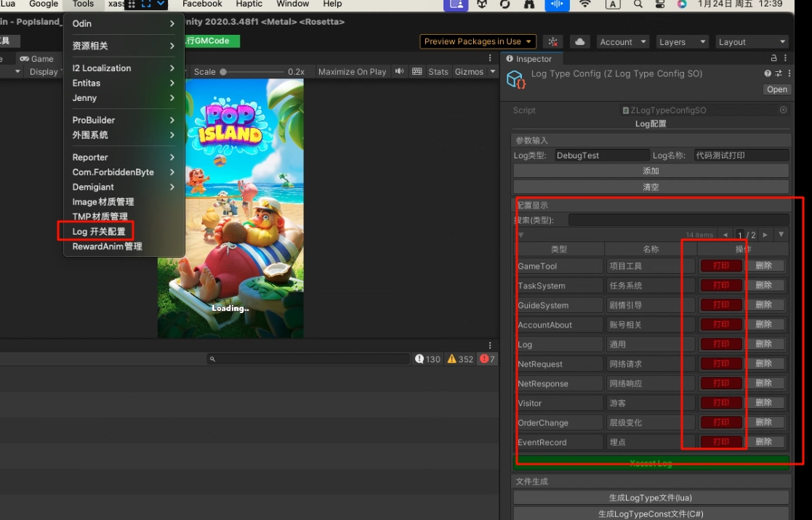Click the Wi-Fi icon in the menu bar
This screenshot has height=520, width=812.
[x=584, y=4]
